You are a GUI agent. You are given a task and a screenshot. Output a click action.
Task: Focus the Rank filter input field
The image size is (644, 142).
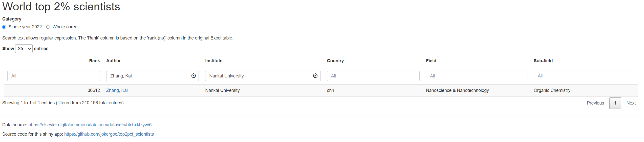[x=54, y=76]
